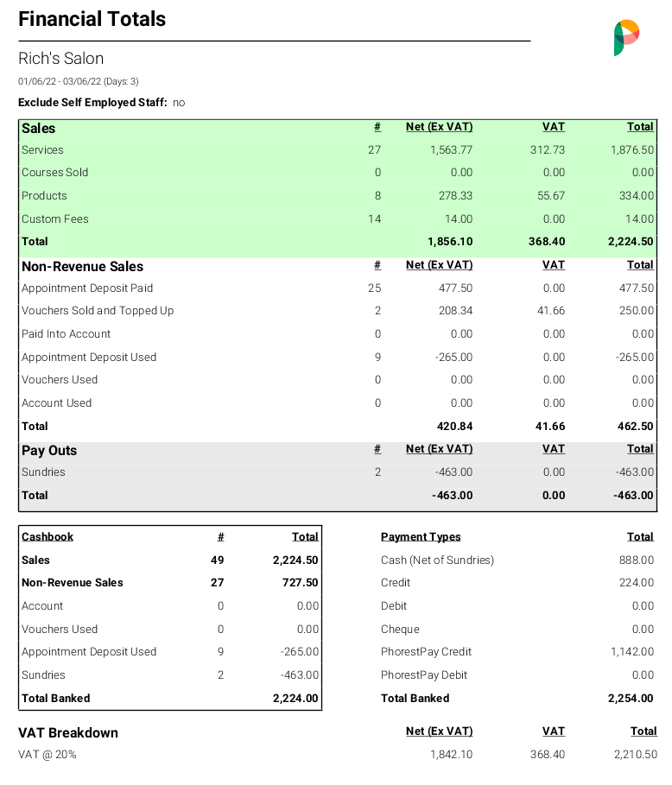Click the VAT Breakdown heading

pos(68,733)
